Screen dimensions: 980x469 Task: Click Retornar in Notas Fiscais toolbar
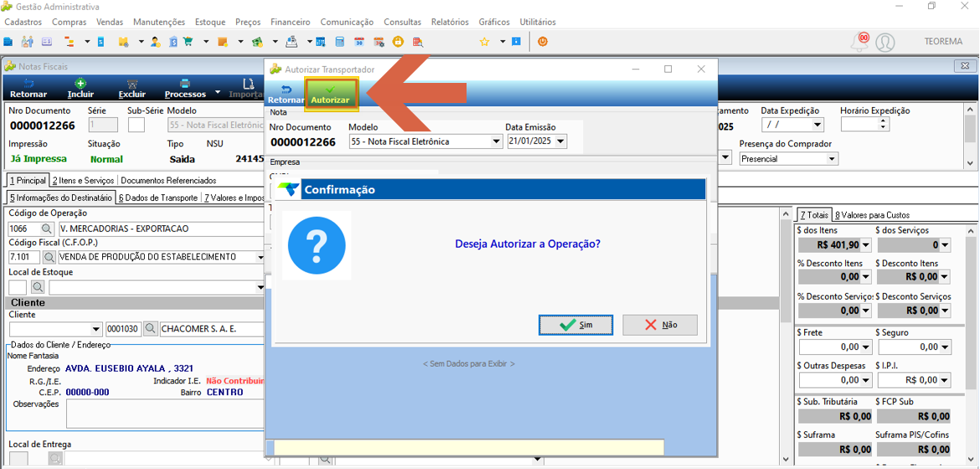point(28,90)
